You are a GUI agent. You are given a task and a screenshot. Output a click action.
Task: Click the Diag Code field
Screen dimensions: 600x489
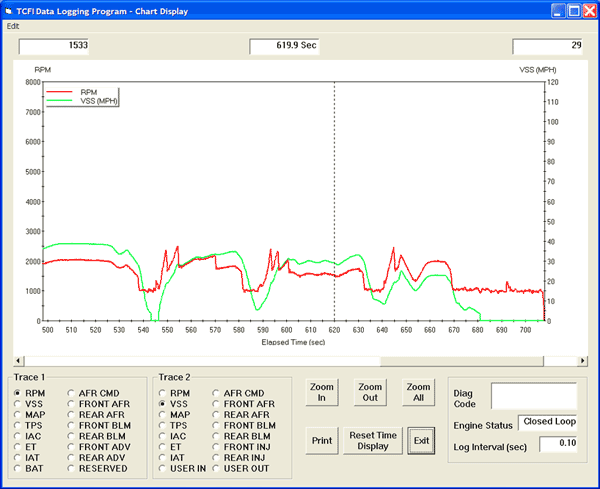coord(533,396)
